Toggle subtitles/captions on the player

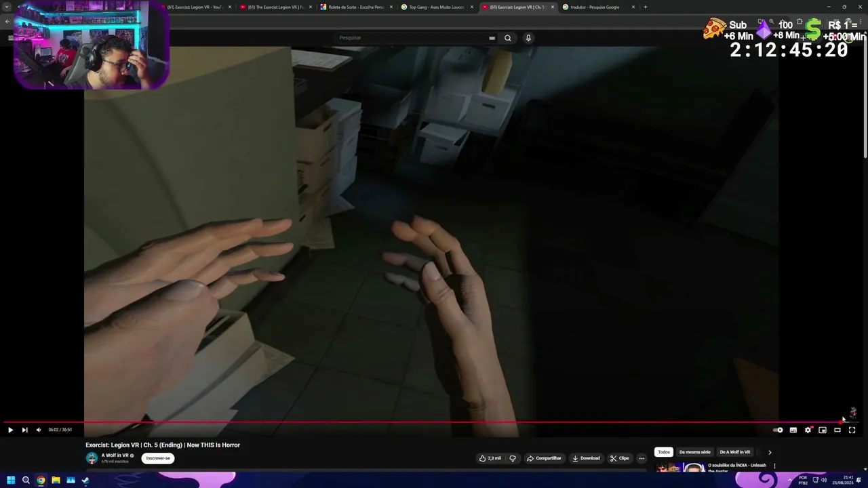coord(793,430)
